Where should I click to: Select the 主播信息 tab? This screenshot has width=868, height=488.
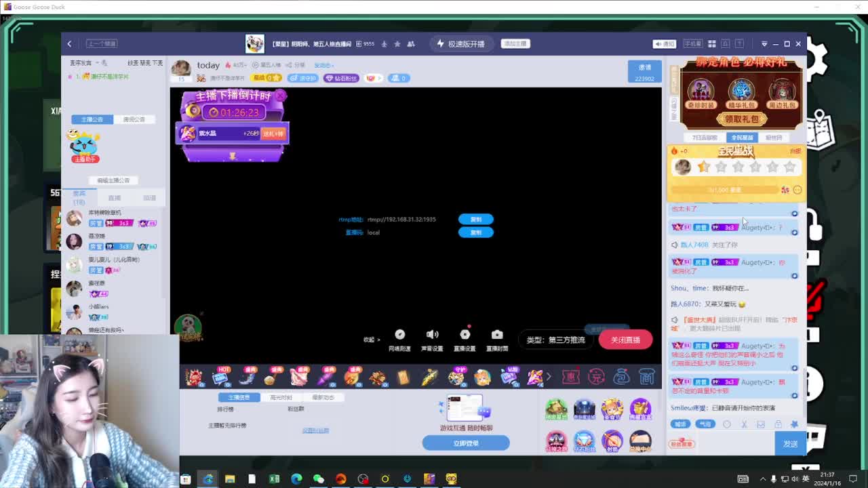[x=239, y=397]
